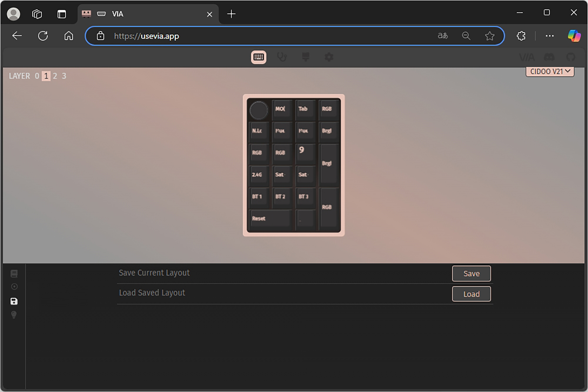Image resolution: width=588 pixels, height=392 pixels.
Task: Click the Save button for current layout
Action: click(471, 274)
